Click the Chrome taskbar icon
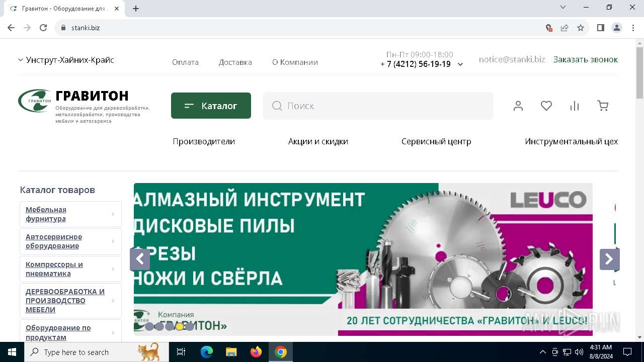The width and height of the screenshot is (644, 362). [x=281, y=352]
